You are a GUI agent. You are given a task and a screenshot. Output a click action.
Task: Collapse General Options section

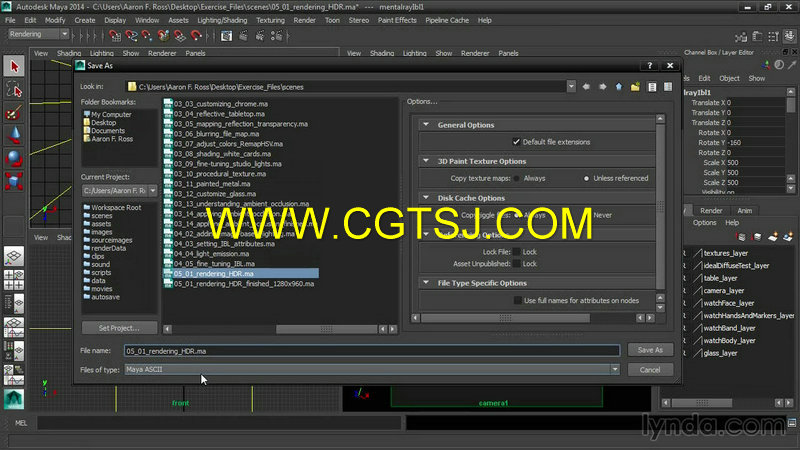[426, 124]
